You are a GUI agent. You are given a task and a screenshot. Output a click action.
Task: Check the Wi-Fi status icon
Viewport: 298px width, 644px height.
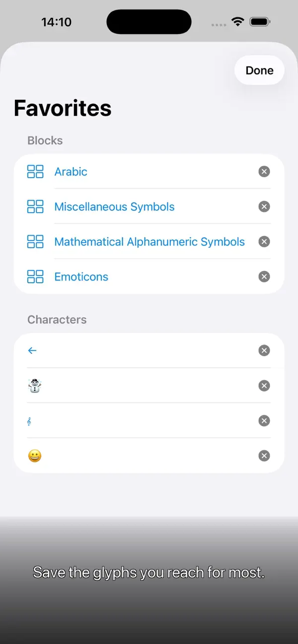pos(237,21)
